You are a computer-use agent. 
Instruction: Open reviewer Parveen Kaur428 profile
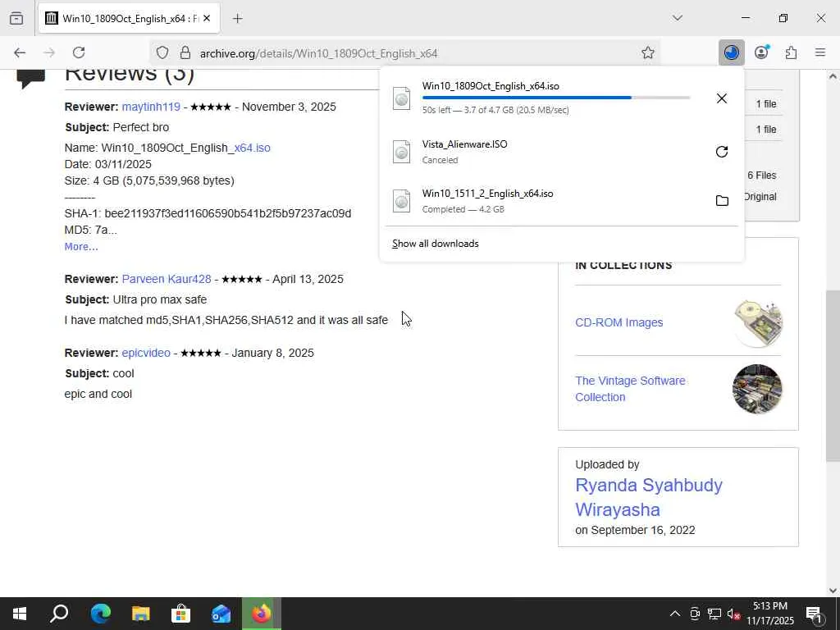coord(167,279)
